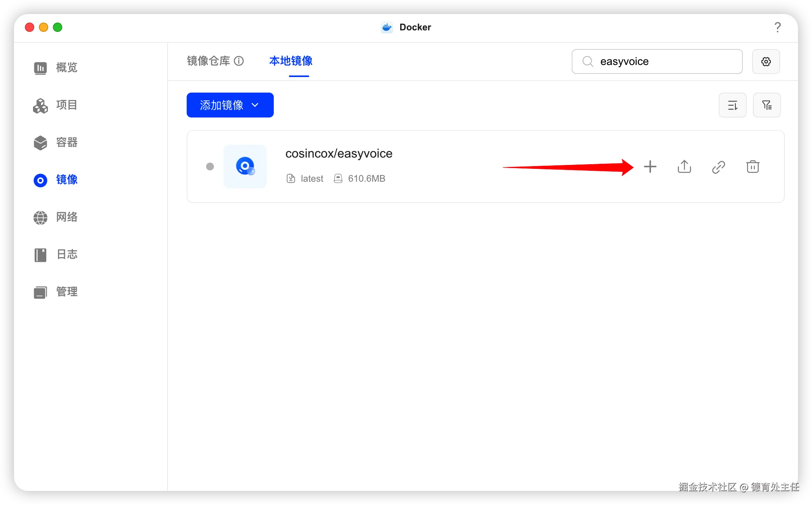Click the cosincox/easyvoice image thumbnail
The image size is (812, 505).
pos(245,167)
